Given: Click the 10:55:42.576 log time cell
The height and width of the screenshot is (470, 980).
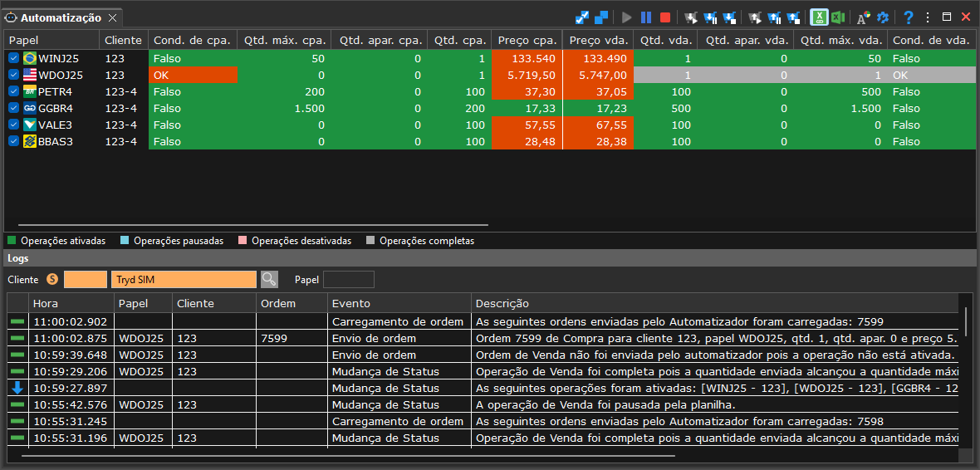Looking at the screenshot, I should pyautogui.click(x=71, y=404).
